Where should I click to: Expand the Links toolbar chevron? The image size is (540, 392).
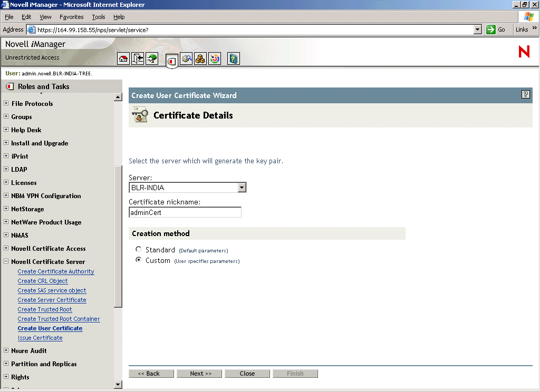535,28
